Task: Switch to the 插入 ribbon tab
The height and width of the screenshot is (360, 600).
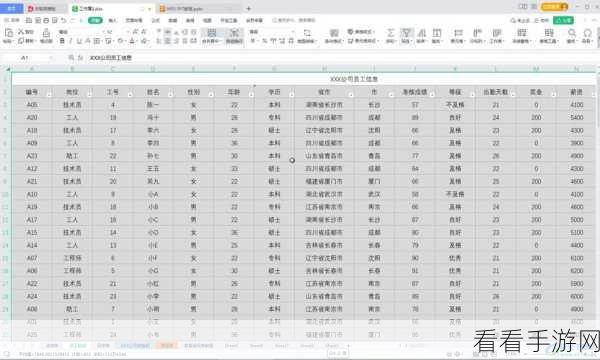Action: pos(112,20)
